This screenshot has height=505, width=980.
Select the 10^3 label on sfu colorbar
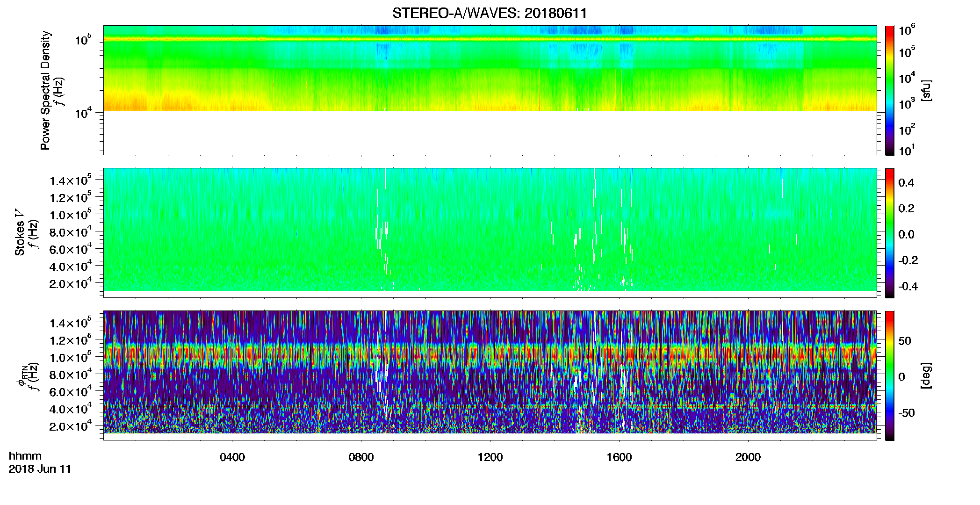point(907,103)
